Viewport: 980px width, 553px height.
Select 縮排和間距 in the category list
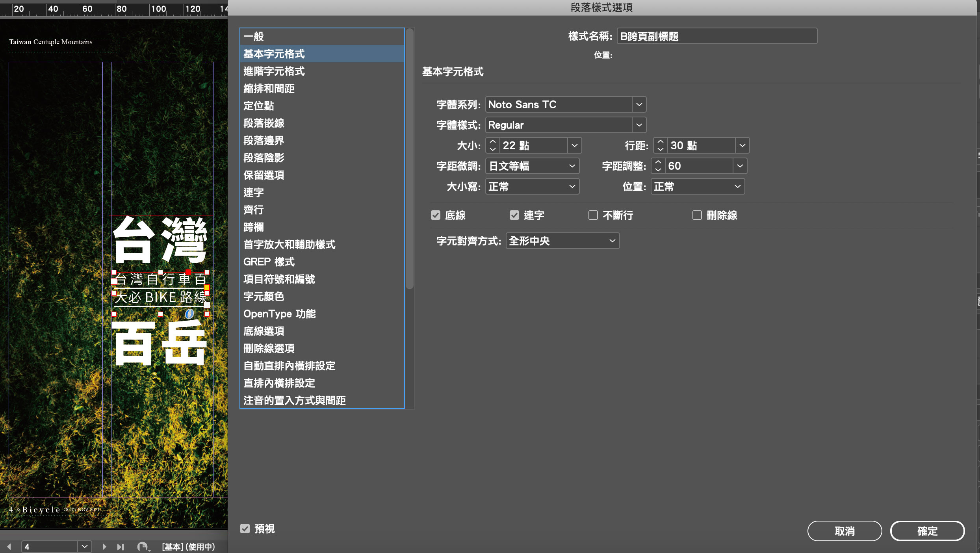coord(269,88)
